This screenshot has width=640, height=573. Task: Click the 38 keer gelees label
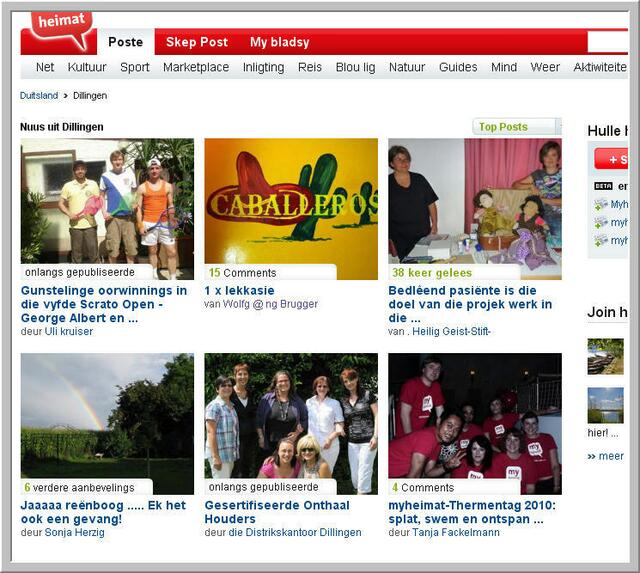(x=432, y=273)
